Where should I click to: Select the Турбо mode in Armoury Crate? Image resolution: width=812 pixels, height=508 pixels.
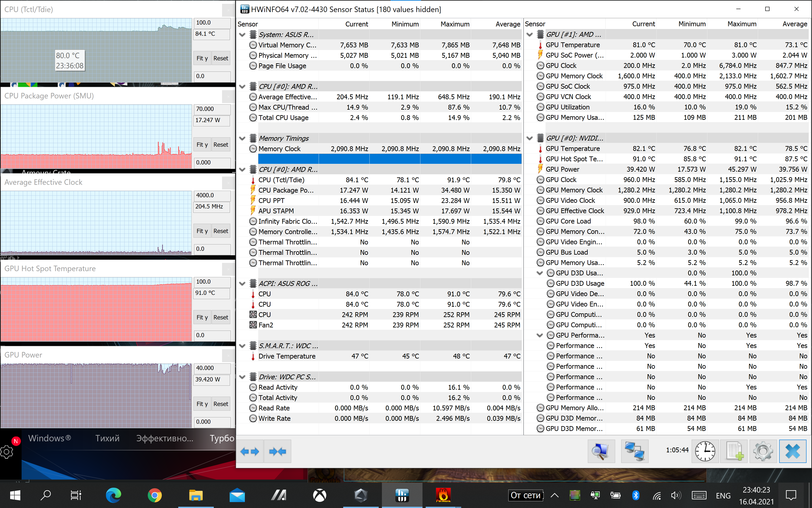click(222, 438)
